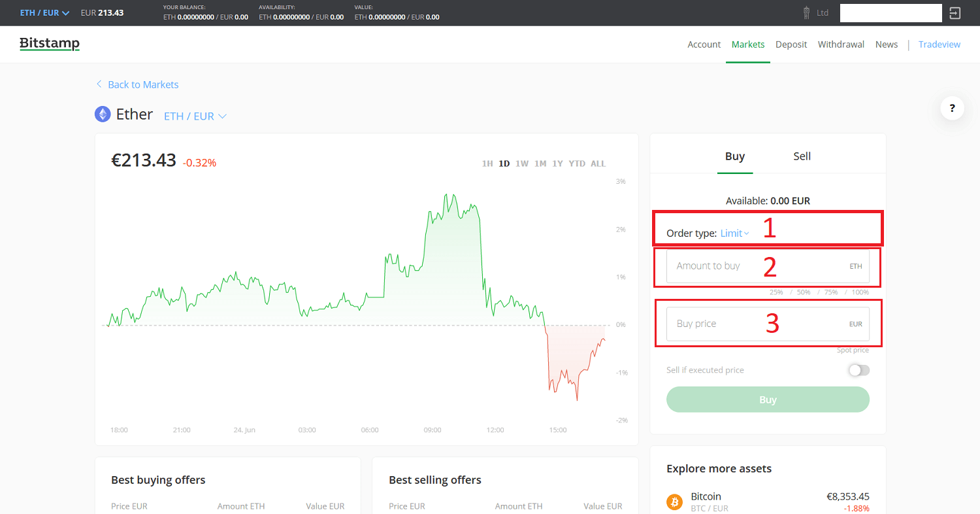Click the Availability value in top bar

click(x=301, y=17)
